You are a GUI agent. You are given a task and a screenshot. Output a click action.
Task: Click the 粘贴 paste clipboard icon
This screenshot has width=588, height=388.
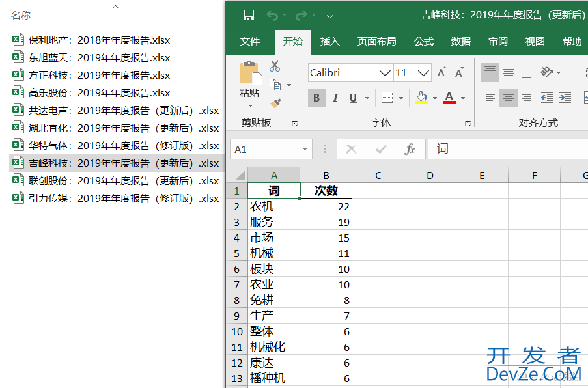click(x=251, y=73)
